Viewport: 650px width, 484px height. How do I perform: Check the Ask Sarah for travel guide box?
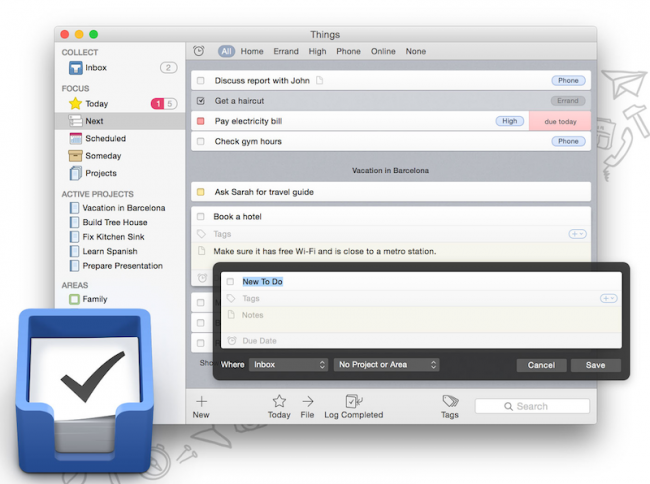[201, 192]
